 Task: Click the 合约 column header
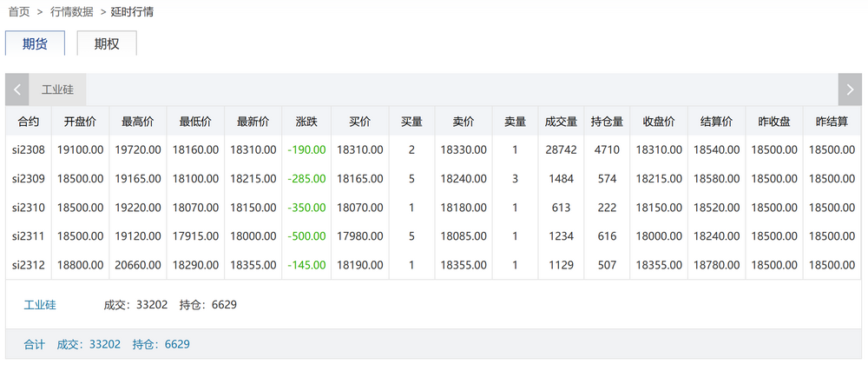pyautogui.click(x=28, y=121)
